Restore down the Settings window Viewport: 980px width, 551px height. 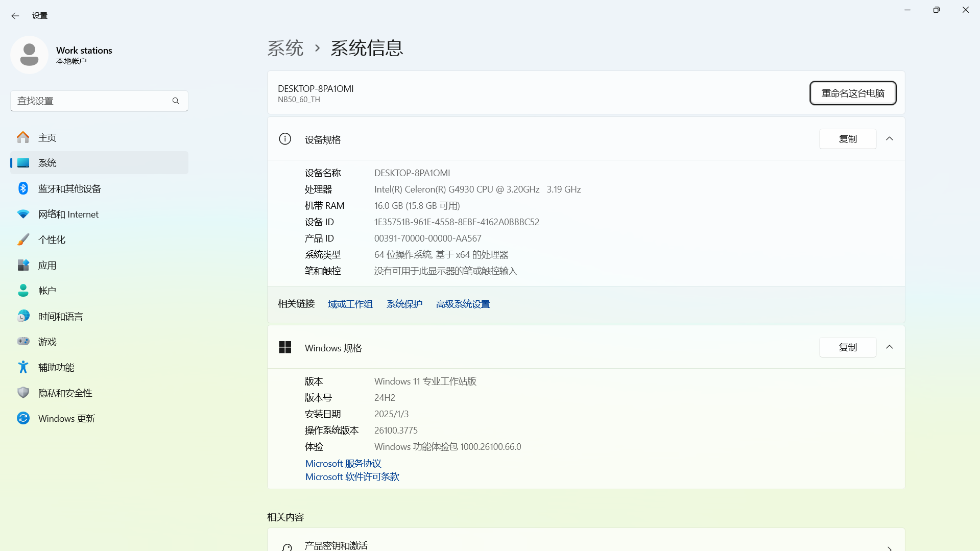(x=937, y=10)
